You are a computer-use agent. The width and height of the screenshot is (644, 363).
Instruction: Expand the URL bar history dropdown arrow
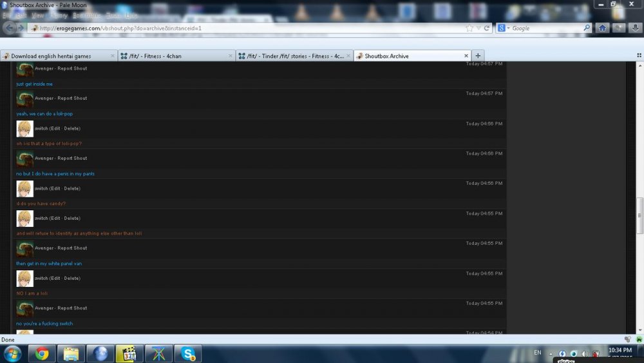pos(478,28)
